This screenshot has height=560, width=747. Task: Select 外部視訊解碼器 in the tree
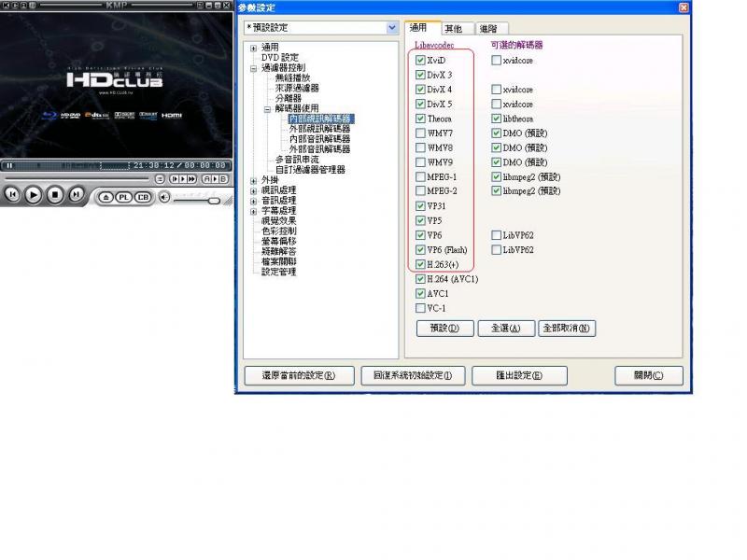click(x=319, y=129)
